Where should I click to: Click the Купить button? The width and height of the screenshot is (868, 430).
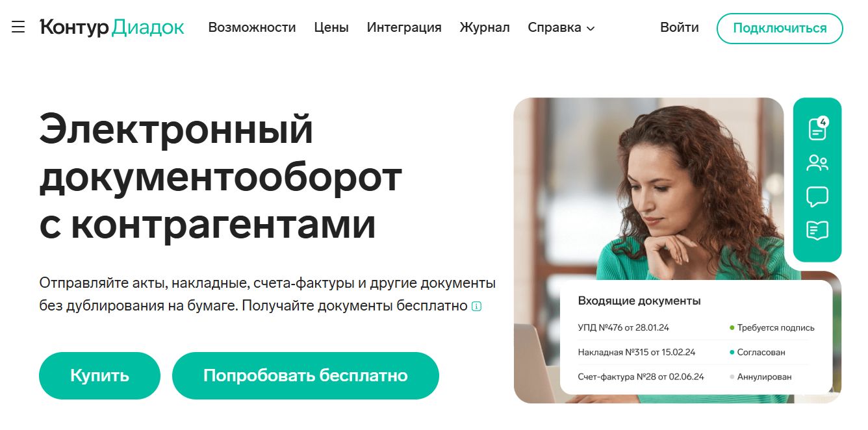click(x=99, y=375)
